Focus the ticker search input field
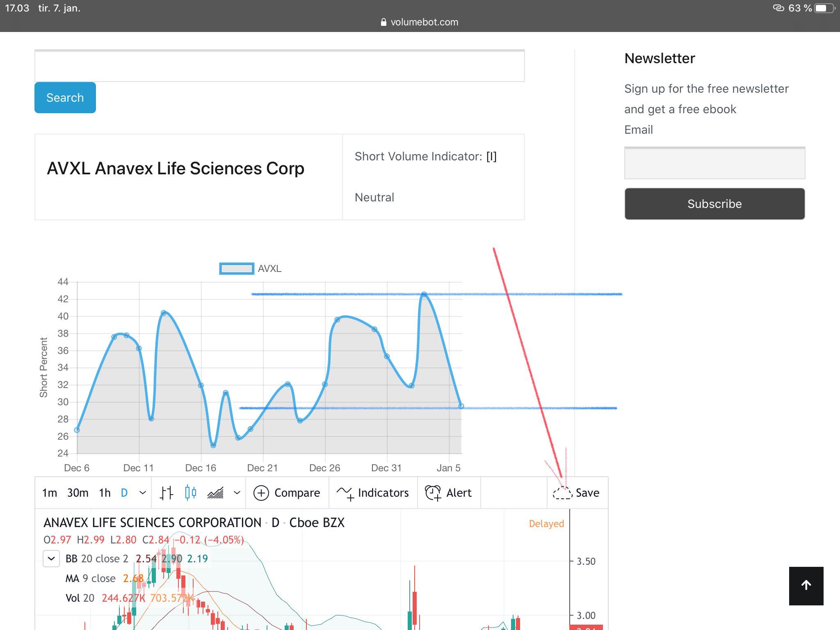This screenshot has height=630, width=840. click(280, 66)
